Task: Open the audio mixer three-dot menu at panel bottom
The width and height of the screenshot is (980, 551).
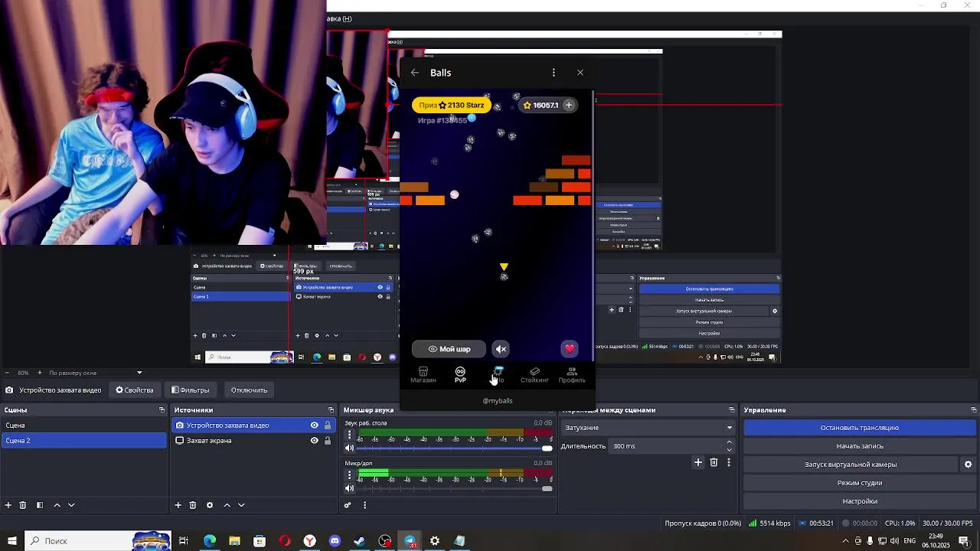Action: point(364,505)
